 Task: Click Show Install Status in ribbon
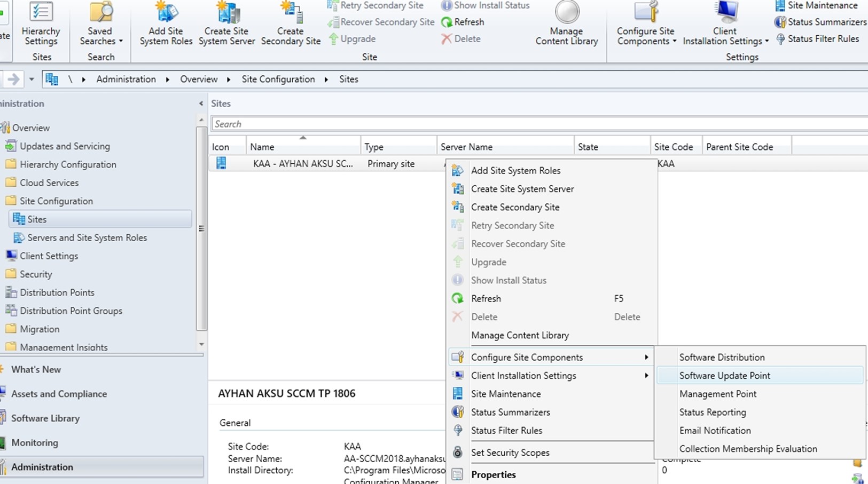485,5
